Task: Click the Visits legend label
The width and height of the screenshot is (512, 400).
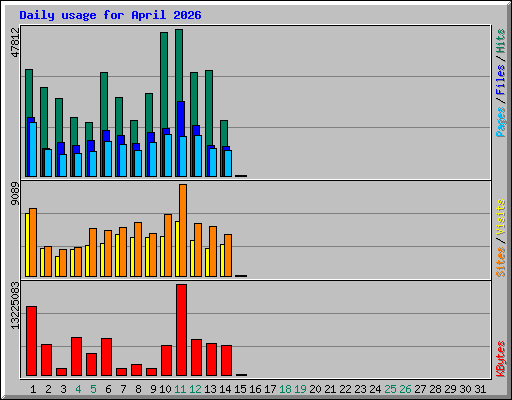Action: pyautogui.click(x=500, y=218)
